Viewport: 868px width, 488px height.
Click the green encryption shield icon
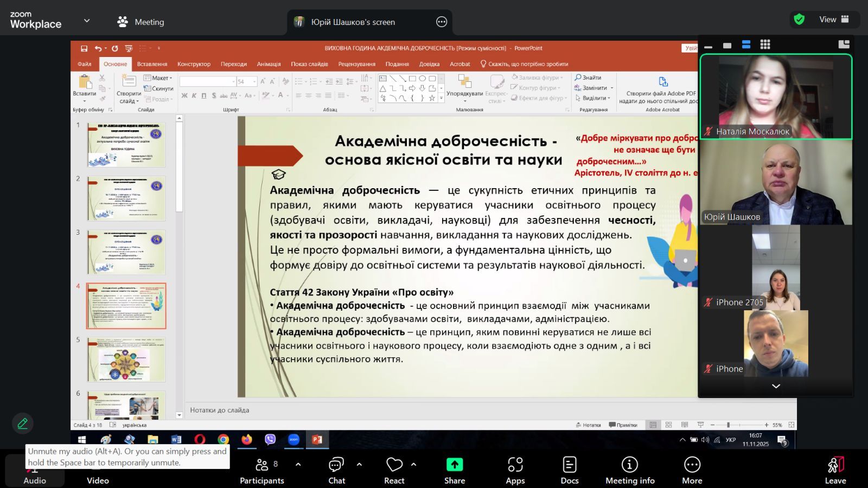(799, 20)
